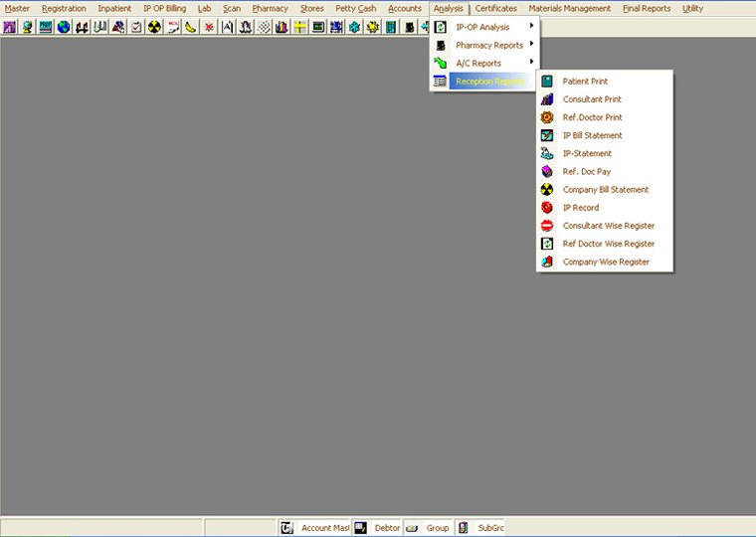Click the green monitor toolbar icon
756x537 pixels.
(317, 27)
